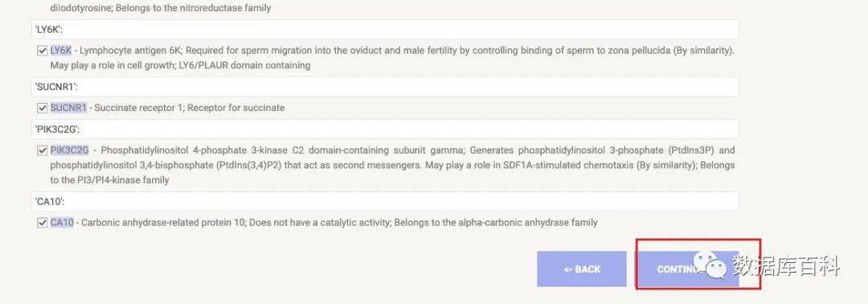
Task: Toggle the SUCNR1 checkbox
Action: (42, 108)
